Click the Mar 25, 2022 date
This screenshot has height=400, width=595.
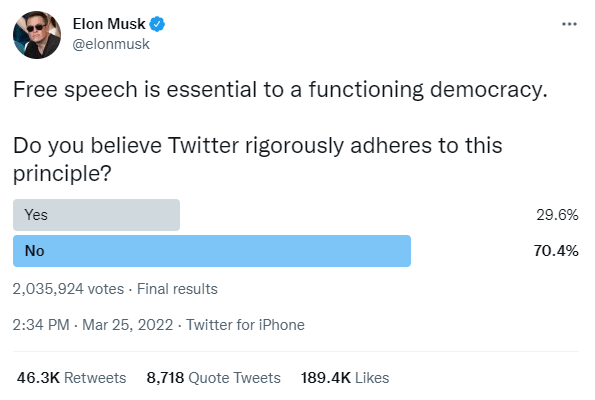(x=128, y=325)
